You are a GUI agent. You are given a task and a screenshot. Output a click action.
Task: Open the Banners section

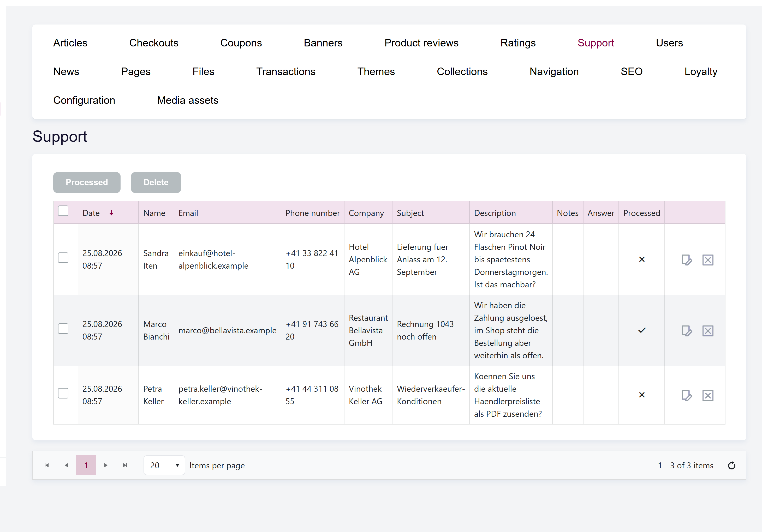(323, 43)
